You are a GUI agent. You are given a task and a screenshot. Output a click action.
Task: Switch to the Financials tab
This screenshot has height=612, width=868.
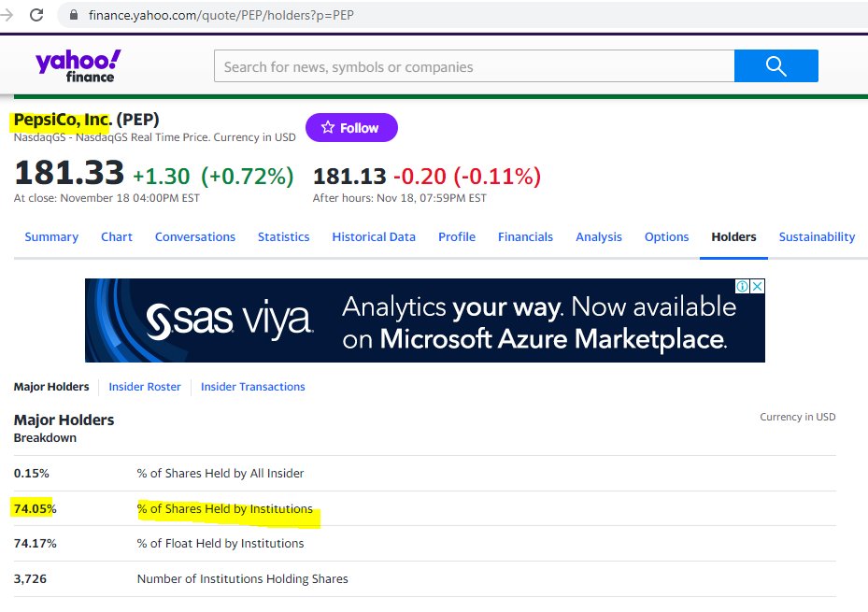point(525,236)
